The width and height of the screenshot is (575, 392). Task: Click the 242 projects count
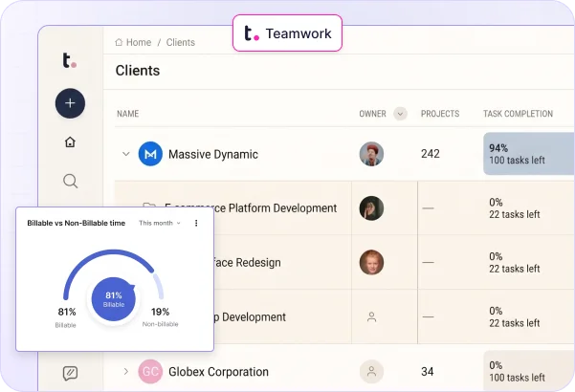(x=431, y=154)
